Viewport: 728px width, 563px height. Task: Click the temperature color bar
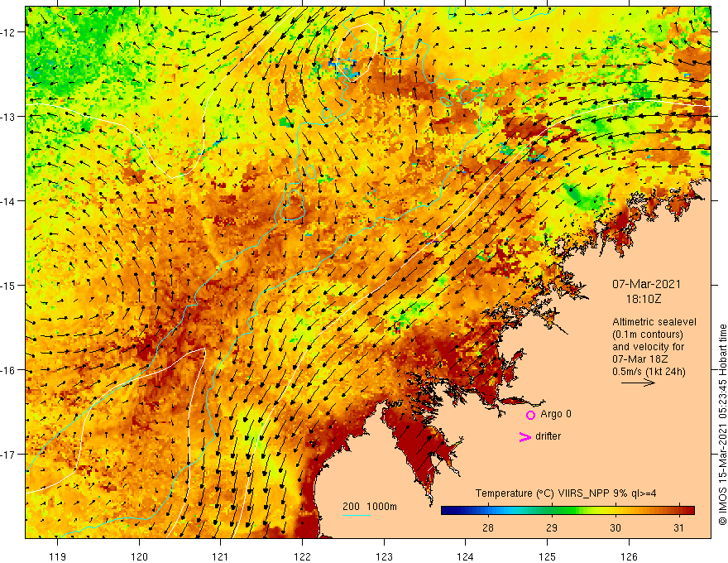pos(568,511)
